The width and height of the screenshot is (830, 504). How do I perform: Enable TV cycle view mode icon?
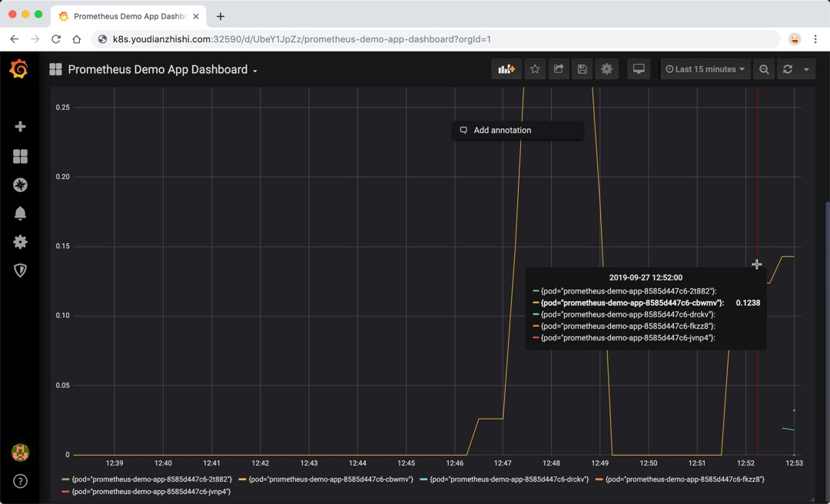(x=639, y=68)
